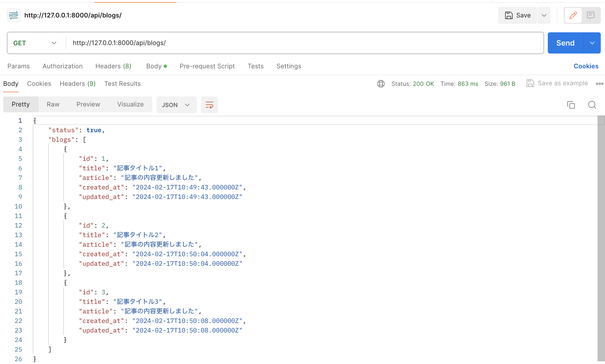The image size is (605, 364).
Task: Copy the response body with copy icon
Action: click(571, 105)
